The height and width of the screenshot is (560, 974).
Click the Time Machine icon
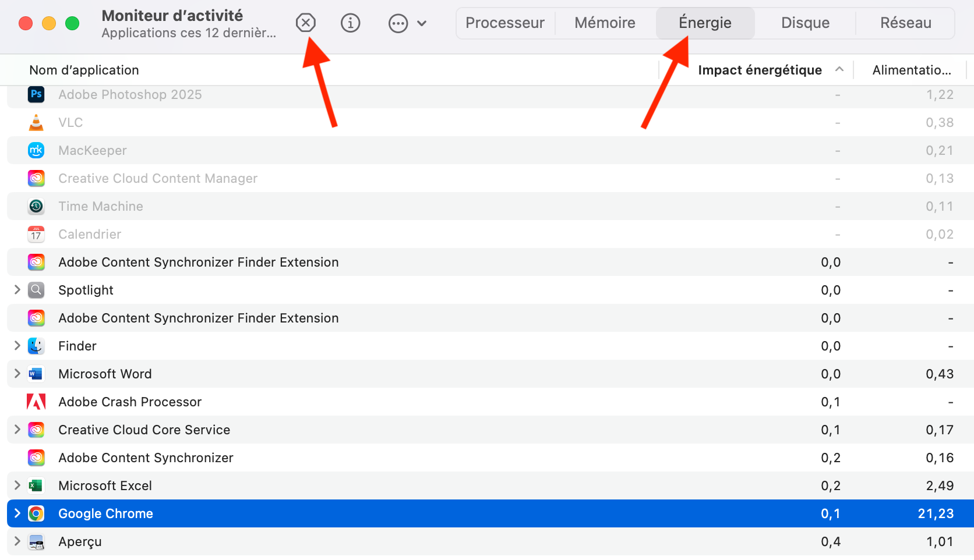[36, 206]
